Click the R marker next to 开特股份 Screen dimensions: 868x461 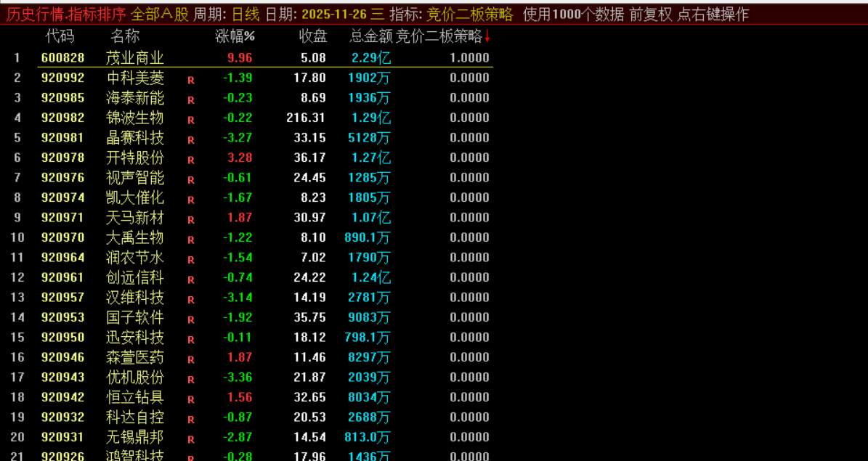click(x=191, y=160)
